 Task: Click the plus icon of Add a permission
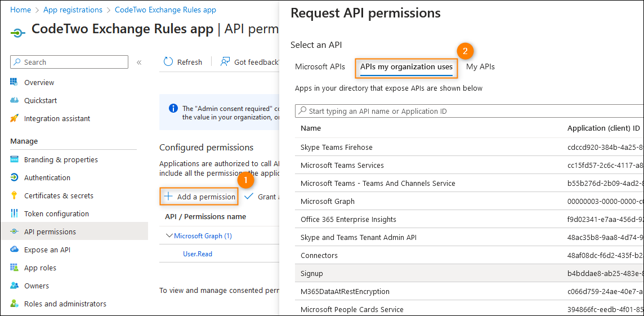(x=168, y=197)
